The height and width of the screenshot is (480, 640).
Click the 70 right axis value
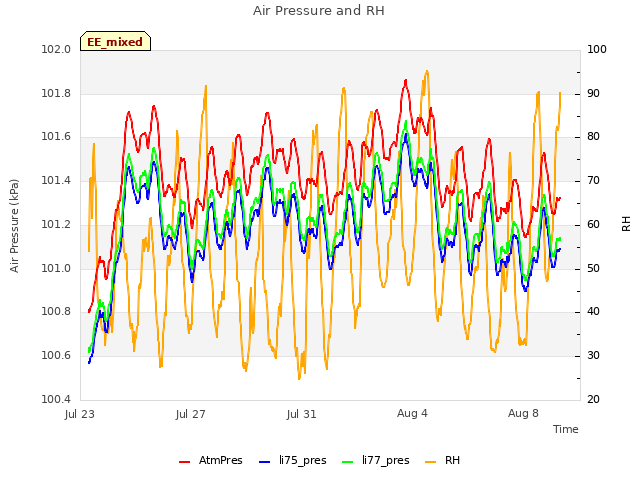coord(593,181)
